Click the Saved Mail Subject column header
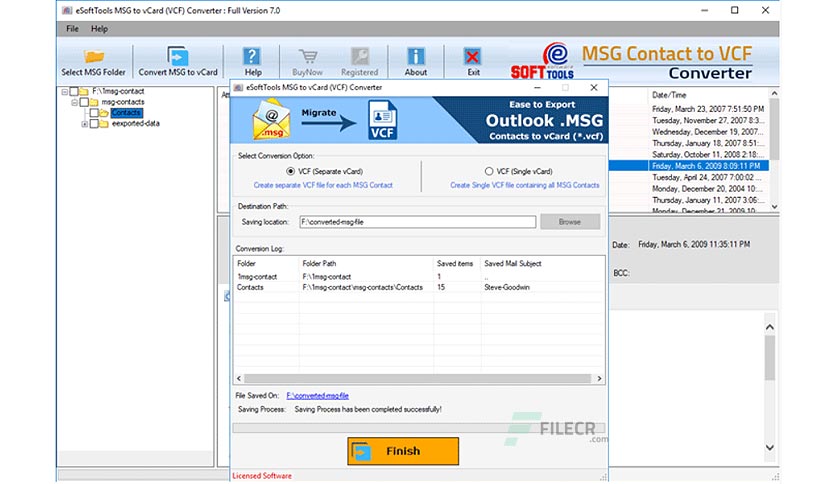 point(512,263)
